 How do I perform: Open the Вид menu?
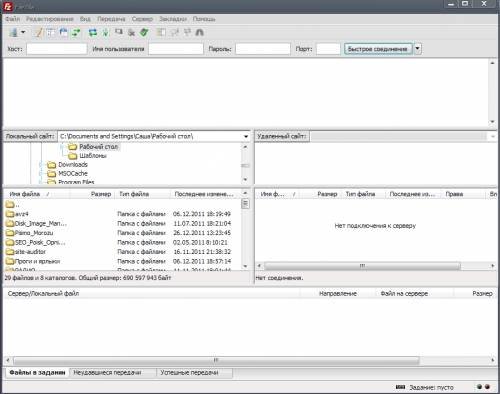click(x=85, y=19)
